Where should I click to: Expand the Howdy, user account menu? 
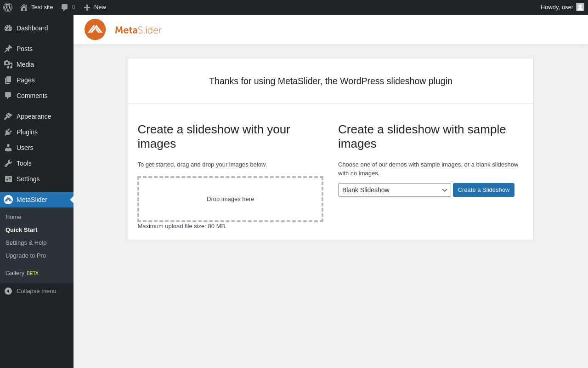556,7
